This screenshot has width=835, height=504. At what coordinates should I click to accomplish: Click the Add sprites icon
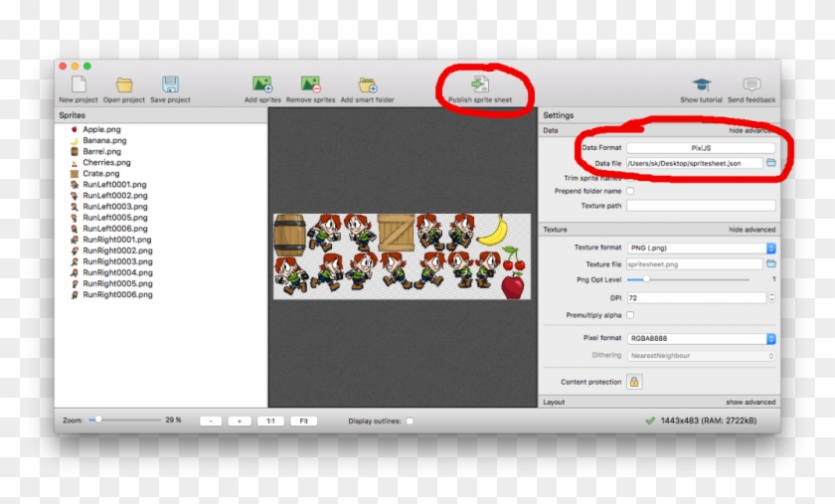coord(262,84)
